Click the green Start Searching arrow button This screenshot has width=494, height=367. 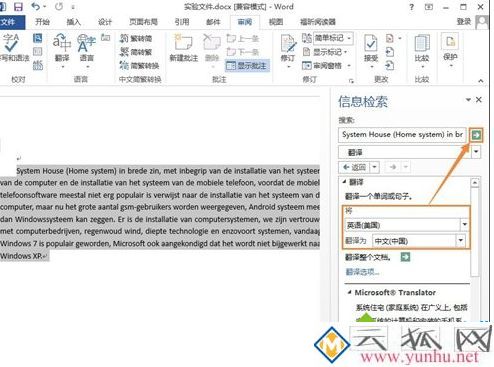click(476, 135)
